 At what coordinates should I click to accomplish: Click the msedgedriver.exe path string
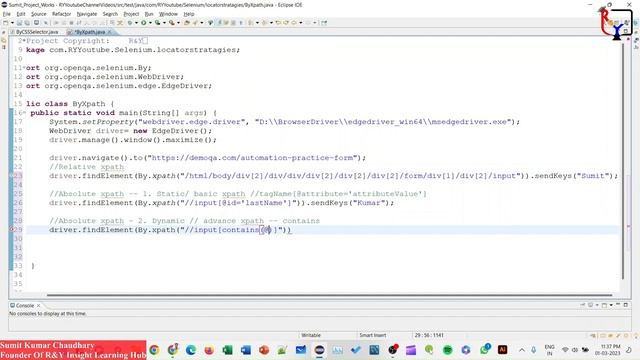(384, 122)
